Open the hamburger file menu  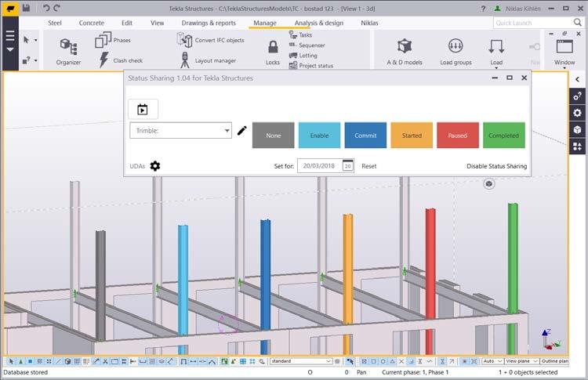[10, 41]
